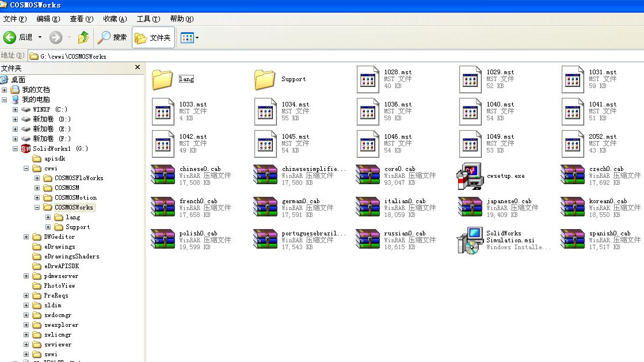Screen dimensions: 644x362
Task: Open the View menu
Action: [x=81, y=19]
